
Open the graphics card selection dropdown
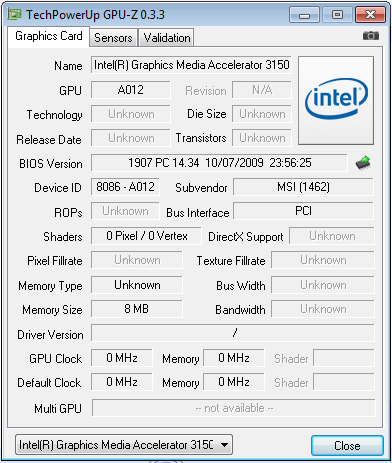point(124,445)
